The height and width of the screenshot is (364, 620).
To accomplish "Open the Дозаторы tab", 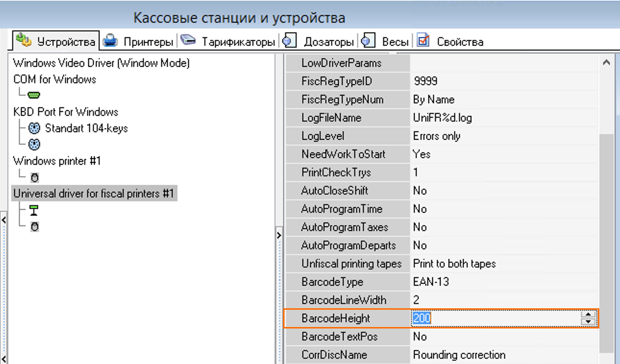I will (320, 42).
